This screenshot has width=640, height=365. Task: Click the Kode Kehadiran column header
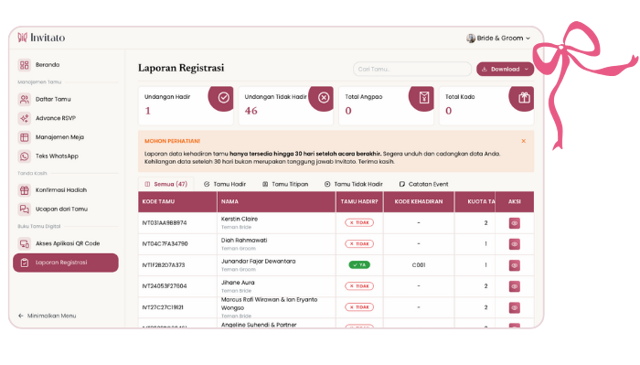tap(418, 202)
